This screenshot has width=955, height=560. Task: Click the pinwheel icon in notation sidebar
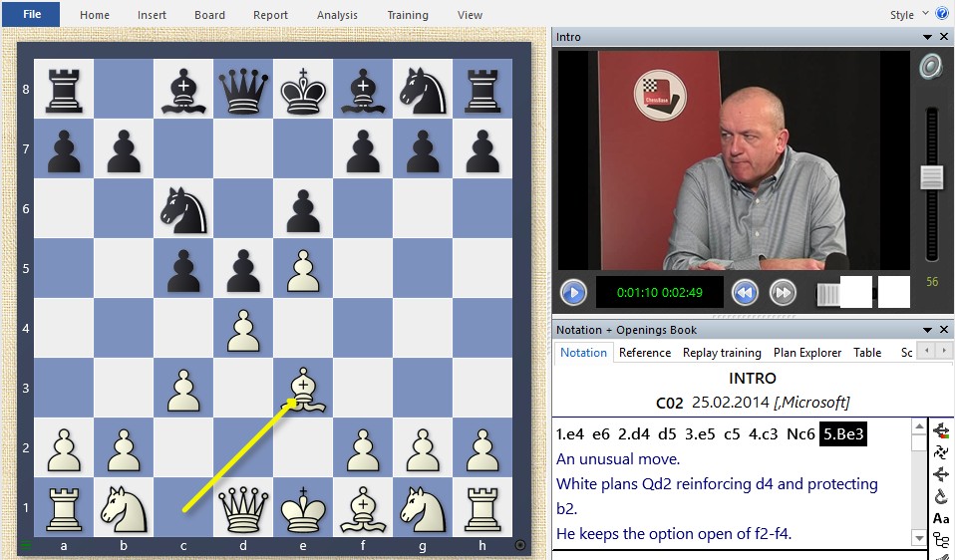pos(940,451)
